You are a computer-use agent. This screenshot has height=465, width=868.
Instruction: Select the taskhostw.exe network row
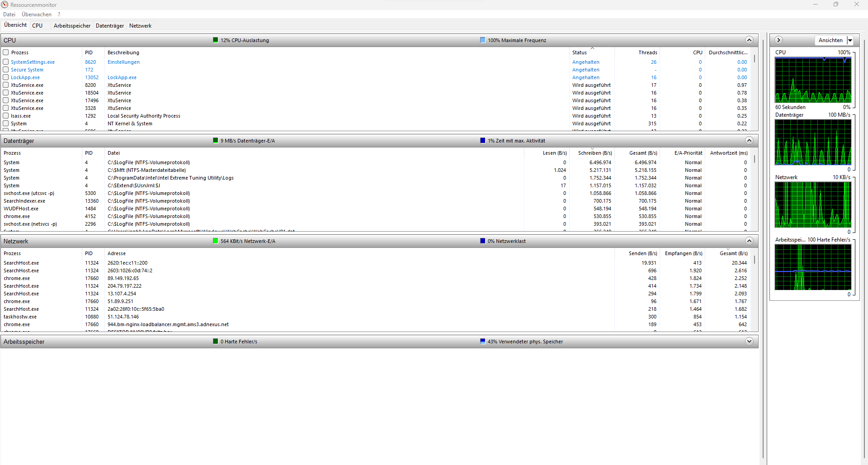(x=375, y=317)
